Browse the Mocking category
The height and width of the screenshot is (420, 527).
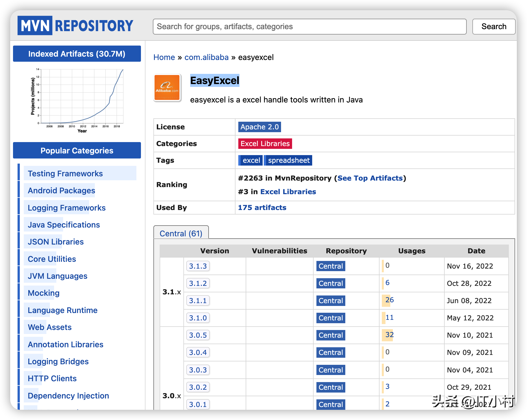(44, 293)
